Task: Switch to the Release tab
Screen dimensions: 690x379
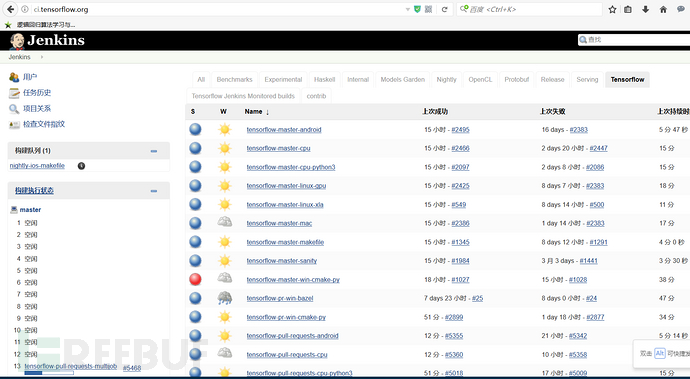Action: [x=552, y=80]
